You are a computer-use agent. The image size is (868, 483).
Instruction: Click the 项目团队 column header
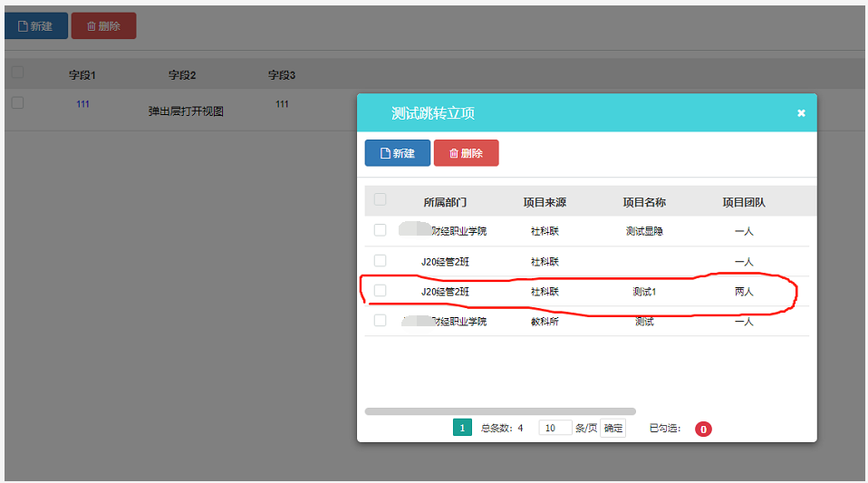coord(744,202)
